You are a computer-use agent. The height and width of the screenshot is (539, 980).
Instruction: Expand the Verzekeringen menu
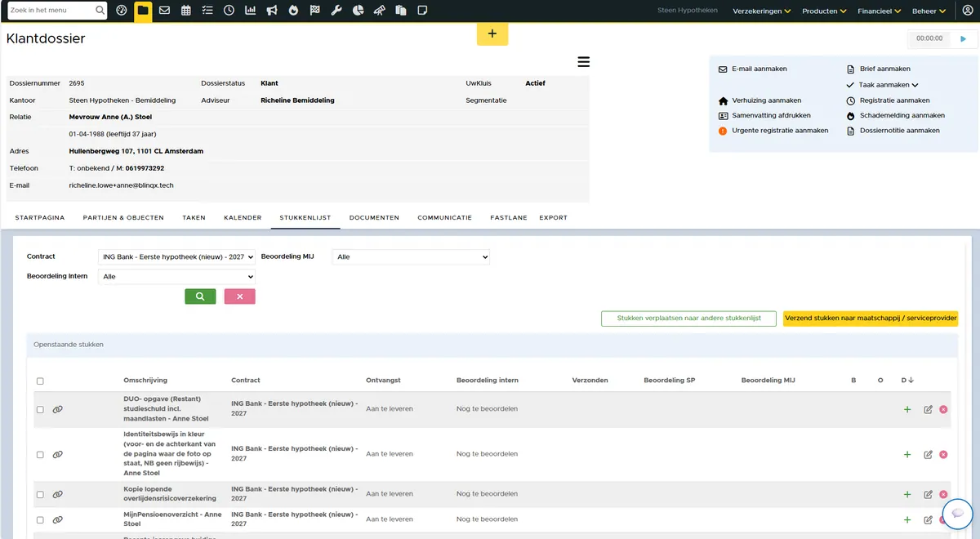762,11
